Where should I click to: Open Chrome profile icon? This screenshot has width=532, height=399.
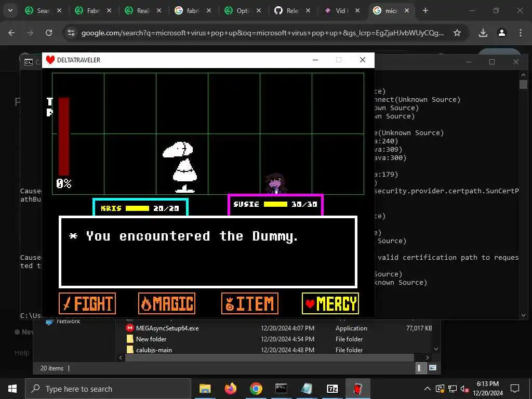(502, 33)
